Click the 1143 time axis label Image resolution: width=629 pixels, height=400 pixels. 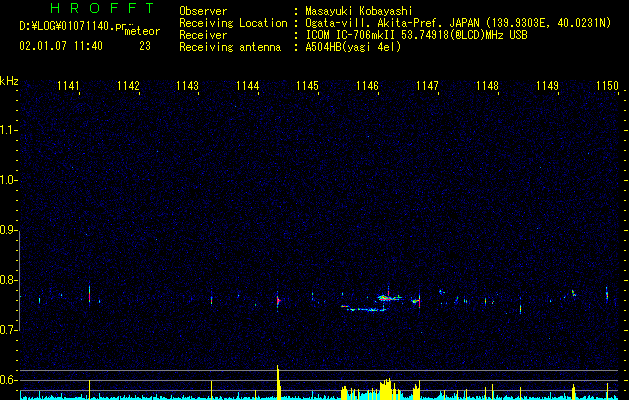[188, 85]
